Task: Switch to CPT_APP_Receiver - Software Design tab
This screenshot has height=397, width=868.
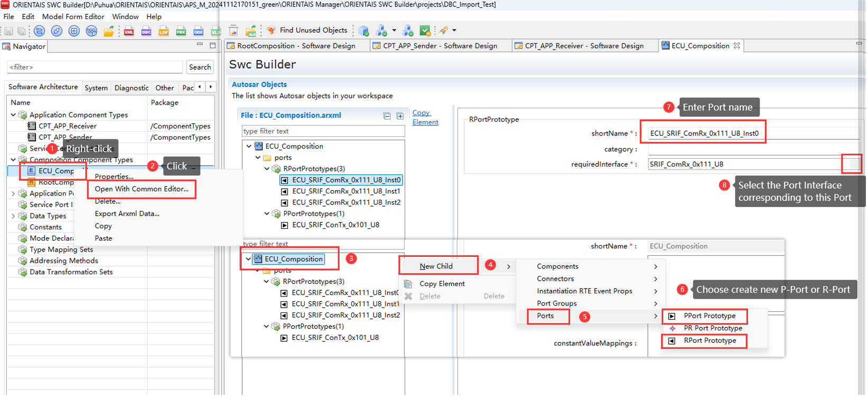Action: coord(583,46)
